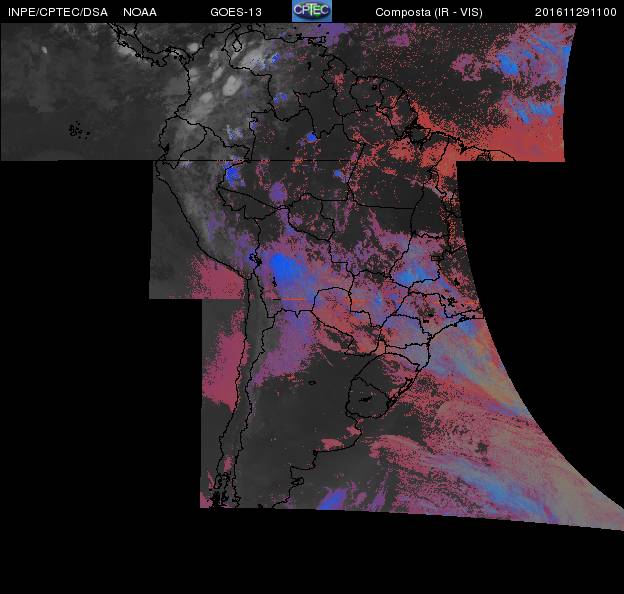Image resolution: width=624 pixels, height=594 pixels.
Task: Click the INPE/CPTEC/DSA header label
Action: (x=57, y=12)
